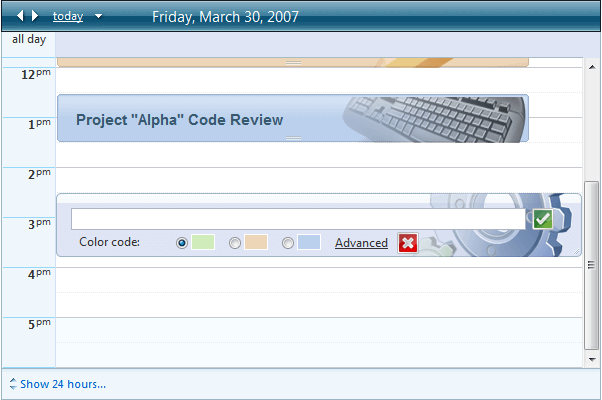Show 24 hours in the day view
Image resolution: width=602 pixels, height=400 pixels.
pyautogui.click(x=62, y=384)
